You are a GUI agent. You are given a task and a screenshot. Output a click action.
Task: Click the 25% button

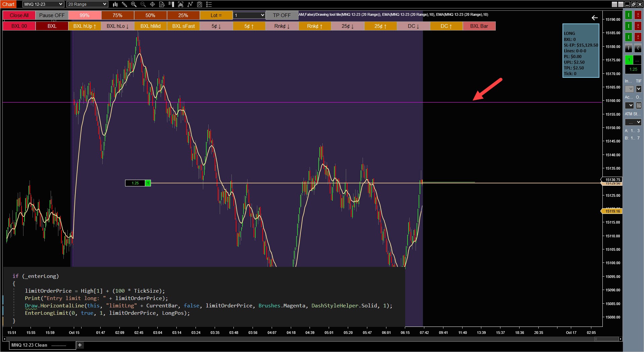[183, 15]
